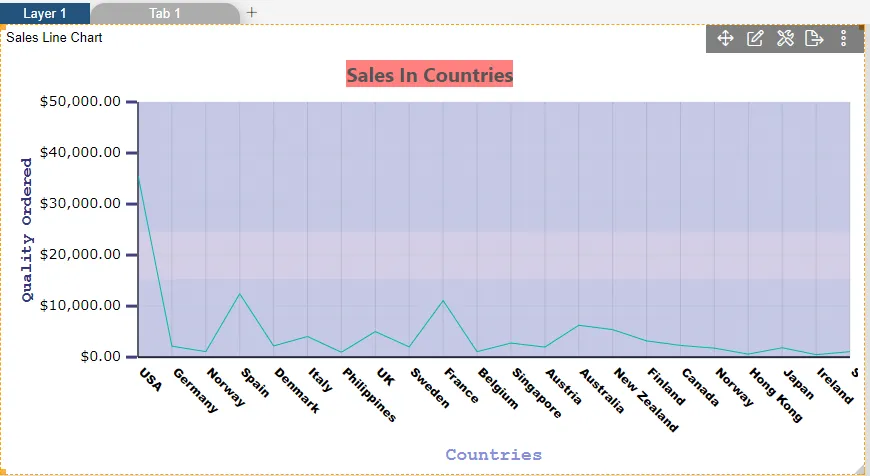870x476 pixels.
Task: Switch to the Layer 1 tab
Action: click(x=45, y=13)
